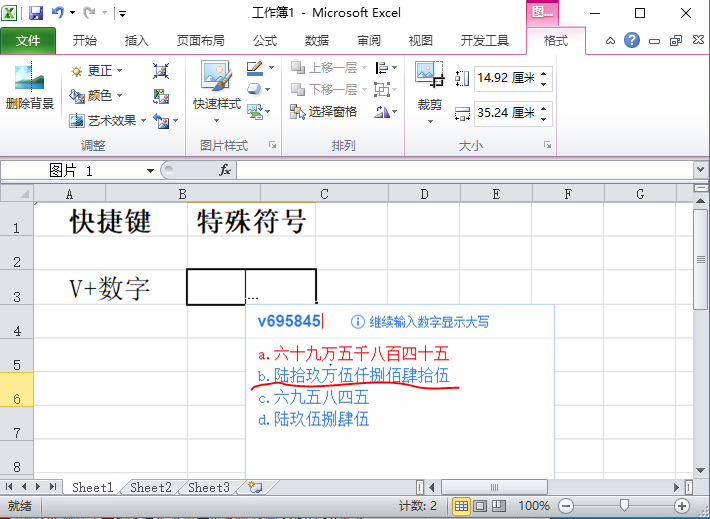Viewport: 710px width, 519px height.
Task: Switch to Normal view in status bar
Action: (461, 506)
